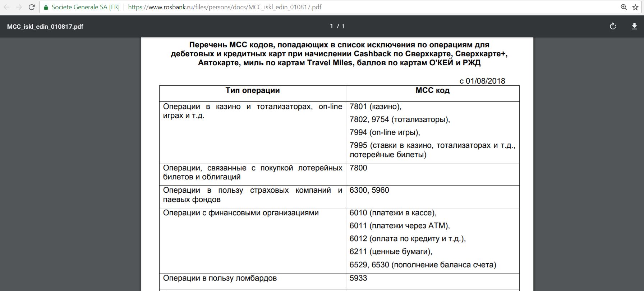Click the MCC_iskl_edin_010817.pdf file title
The width and height of the screenshot is (644, 291).
pyautogui.click(x=45, y=27)
